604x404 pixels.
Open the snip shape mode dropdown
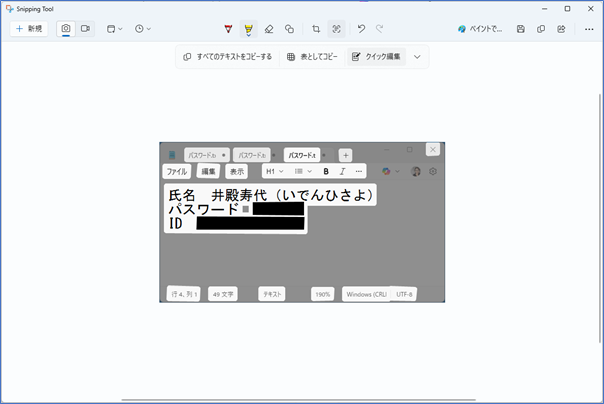click(x=115, y=29)
